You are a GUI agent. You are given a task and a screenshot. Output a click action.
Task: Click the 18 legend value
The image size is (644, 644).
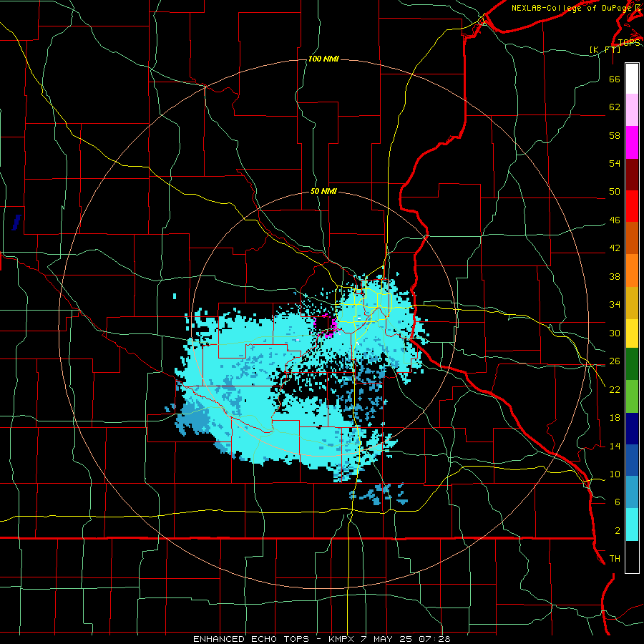tap(615, 418)
